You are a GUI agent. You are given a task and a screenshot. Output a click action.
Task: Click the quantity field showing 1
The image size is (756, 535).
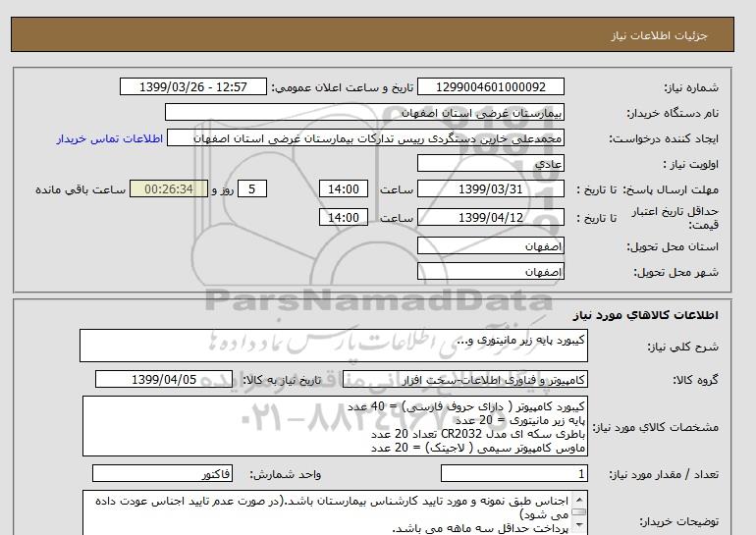coord(513,474)
